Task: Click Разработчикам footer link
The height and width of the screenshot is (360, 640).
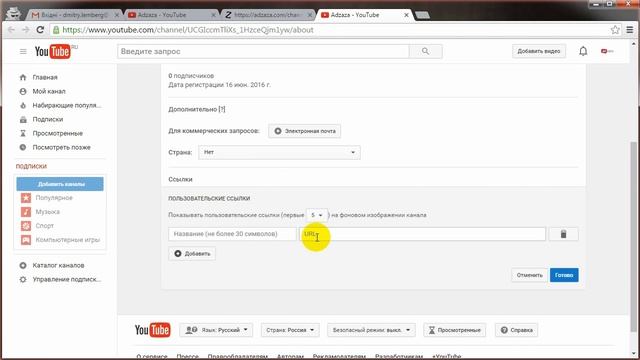Action: 399,356
